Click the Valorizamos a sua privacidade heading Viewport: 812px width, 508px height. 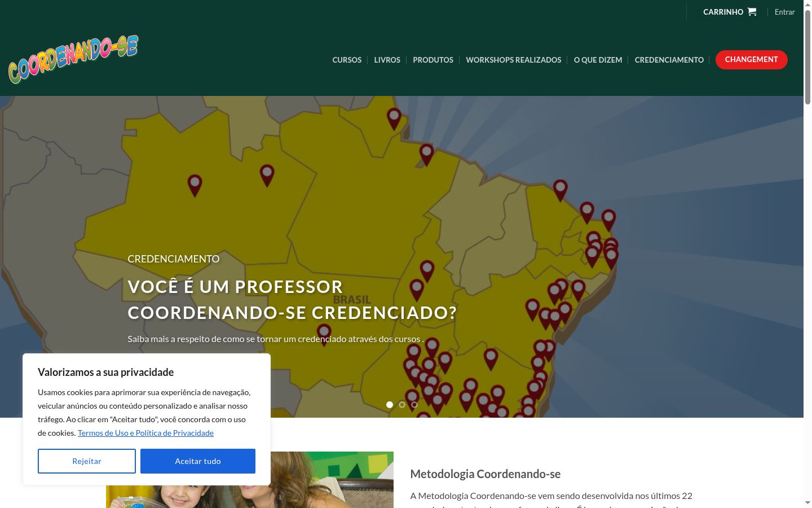[106, 372]
